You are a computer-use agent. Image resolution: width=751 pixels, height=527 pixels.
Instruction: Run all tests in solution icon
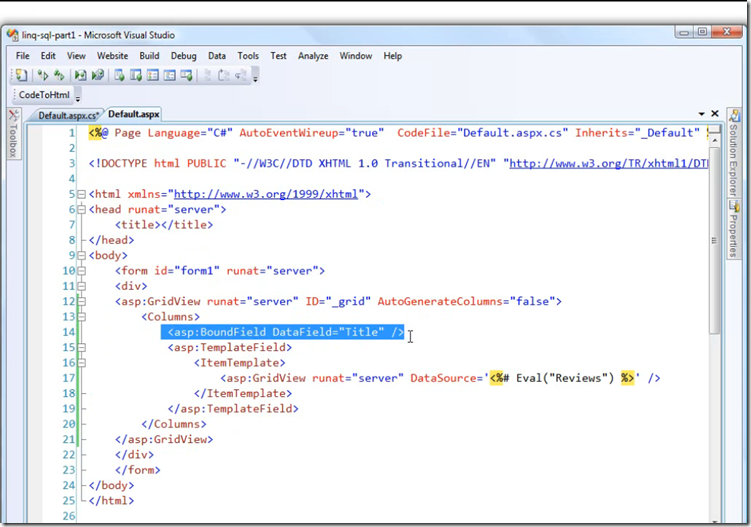pos(59,75)
